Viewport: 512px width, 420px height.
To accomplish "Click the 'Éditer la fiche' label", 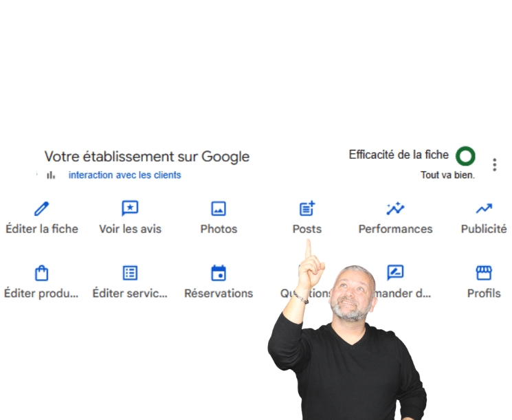I will (42, 229).
